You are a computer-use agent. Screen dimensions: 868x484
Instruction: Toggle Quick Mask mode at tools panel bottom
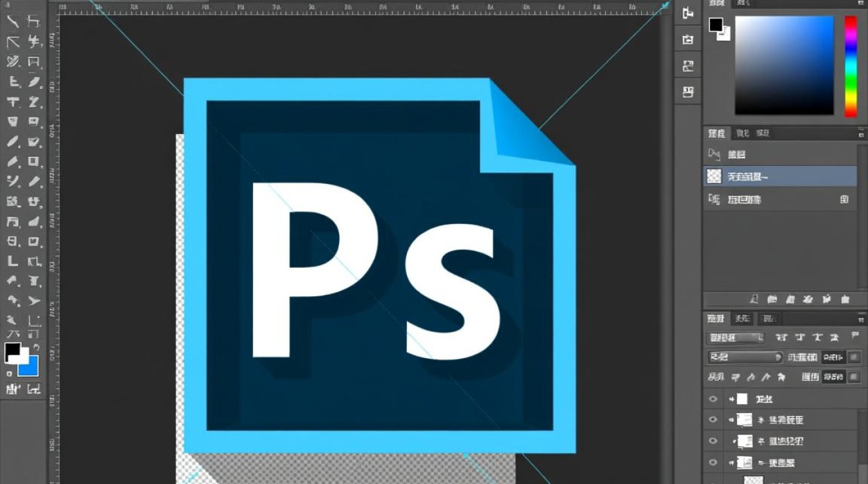point(13,388)
